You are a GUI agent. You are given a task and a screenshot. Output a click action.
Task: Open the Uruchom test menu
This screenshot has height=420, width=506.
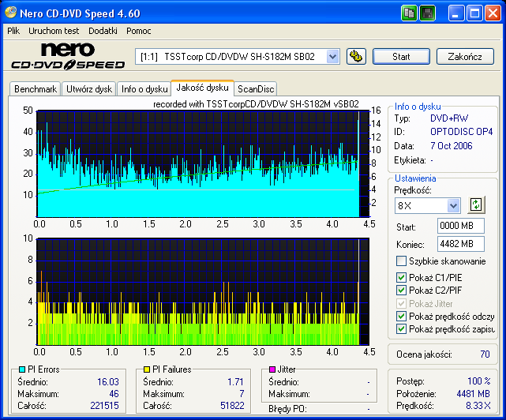tap(54, 31)
